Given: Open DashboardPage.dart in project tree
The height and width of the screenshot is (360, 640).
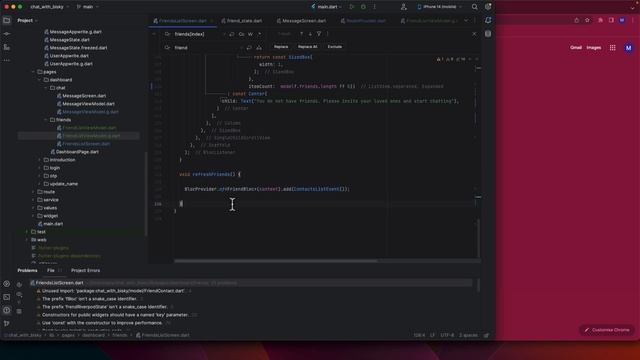Looking at the screenshot, I should (x=75, y=152).
